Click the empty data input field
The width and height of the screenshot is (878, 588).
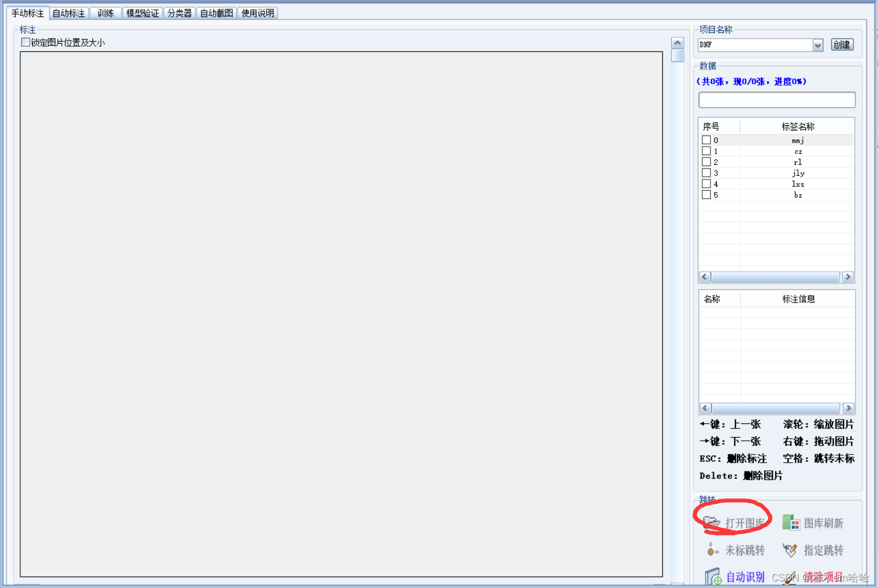[776, 100]
